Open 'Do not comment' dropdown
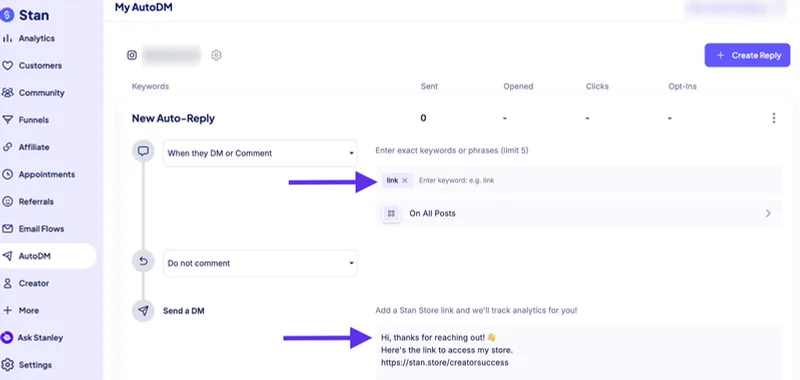 point(260,263)
